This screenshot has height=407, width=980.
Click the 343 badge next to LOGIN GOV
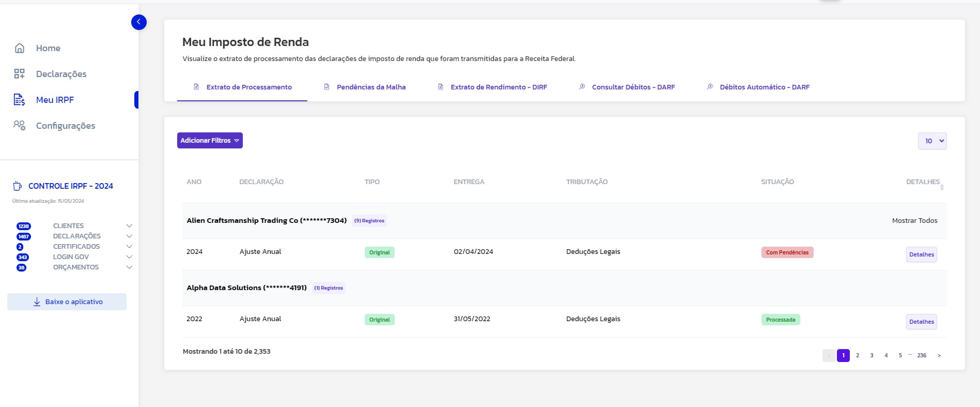point(23,257)
